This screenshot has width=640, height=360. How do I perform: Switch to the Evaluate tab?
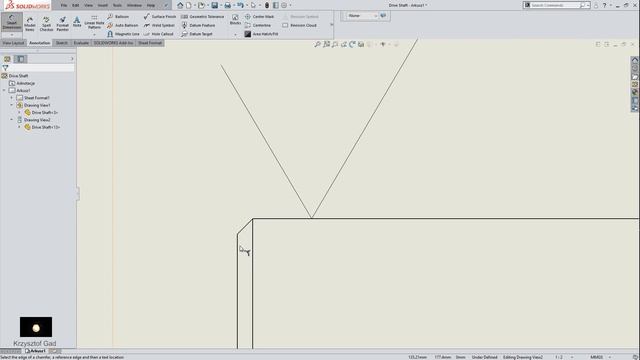coord(81,43)
